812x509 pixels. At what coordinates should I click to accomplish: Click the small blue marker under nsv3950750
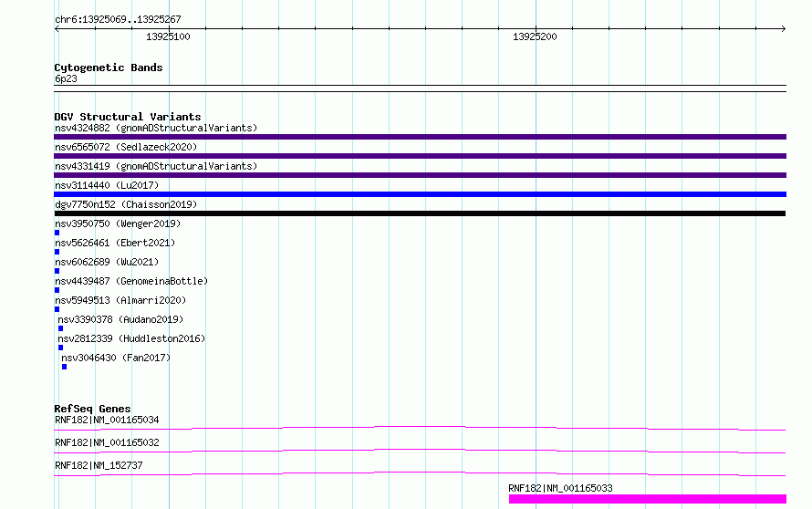pos(57,233)
